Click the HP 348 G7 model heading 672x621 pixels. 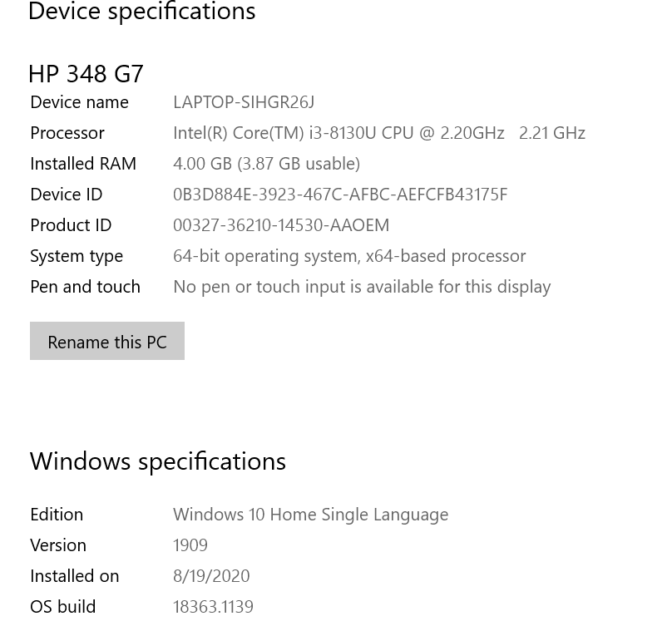[86, 74]
